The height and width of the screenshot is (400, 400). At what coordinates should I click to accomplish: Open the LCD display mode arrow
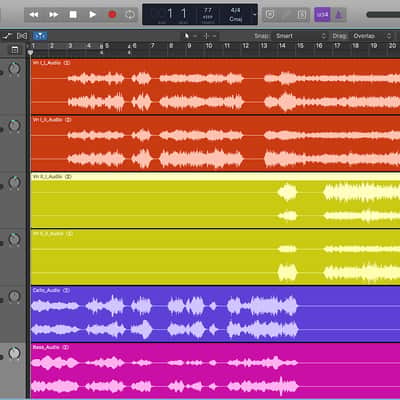[255, 15]
